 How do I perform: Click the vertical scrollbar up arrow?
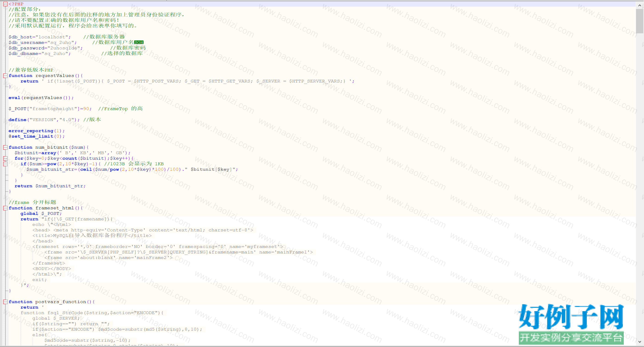[639, 5]
